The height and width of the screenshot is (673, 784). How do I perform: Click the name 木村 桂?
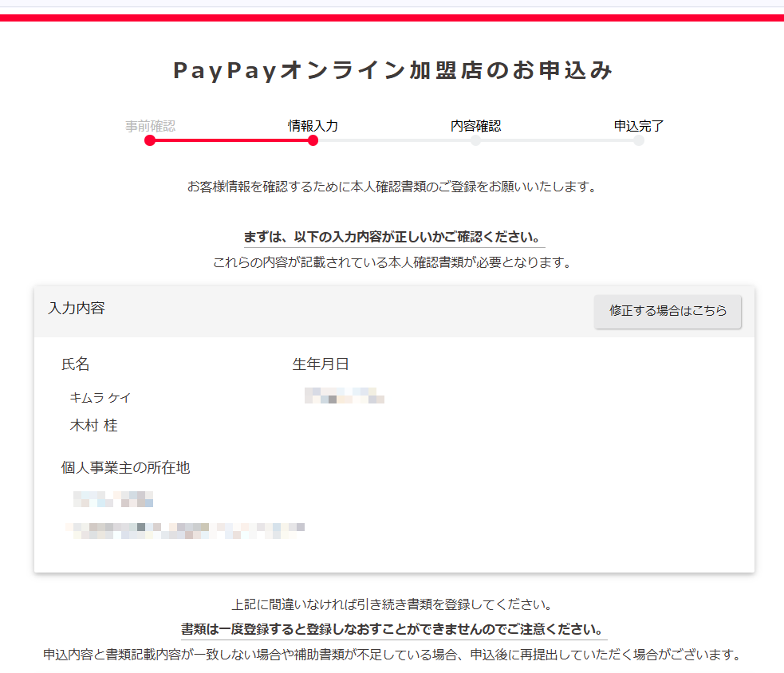pos(94,426)
